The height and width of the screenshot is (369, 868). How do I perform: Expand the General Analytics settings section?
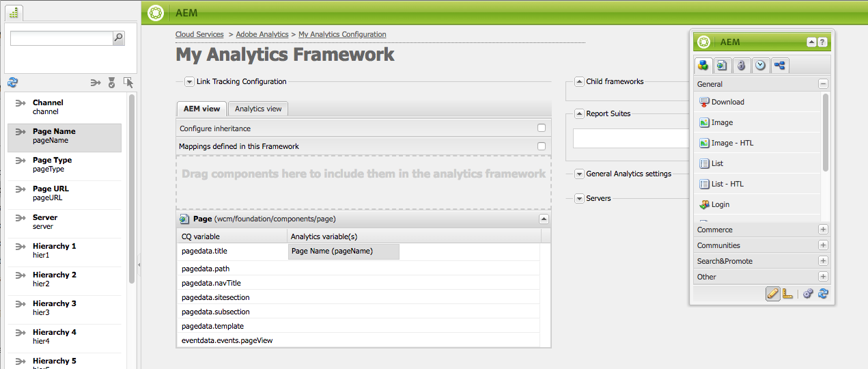579,174
